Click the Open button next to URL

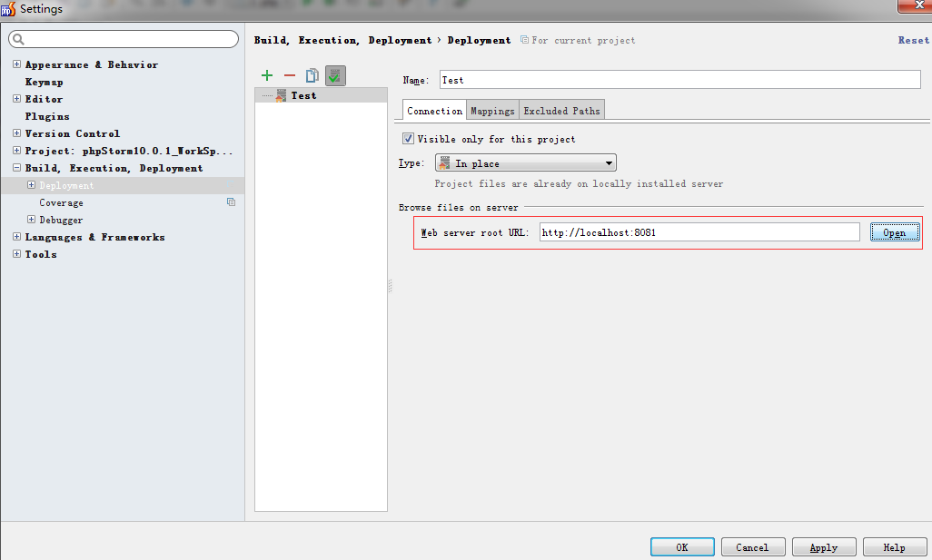895,232
